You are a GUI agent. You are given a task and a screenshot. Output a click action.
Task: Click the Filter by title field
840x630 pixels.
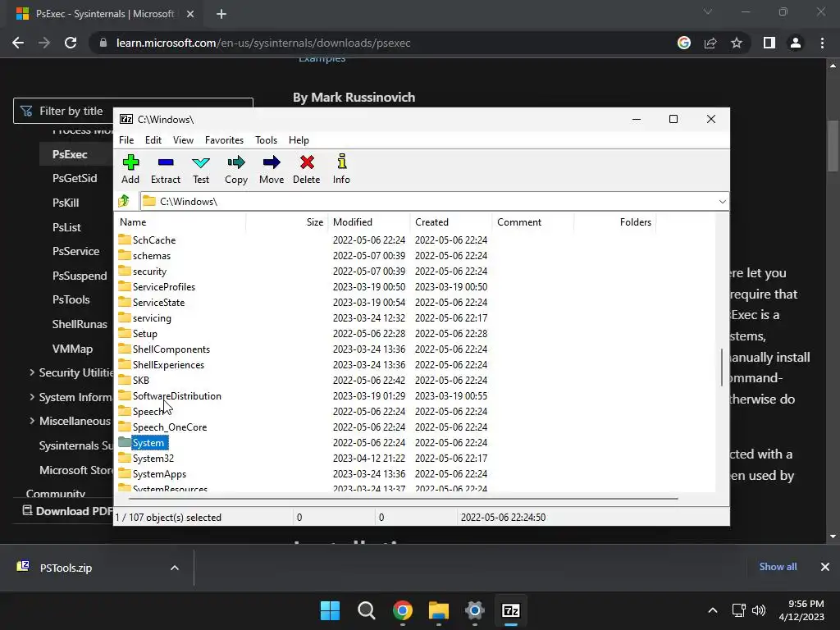click(133, 111)
